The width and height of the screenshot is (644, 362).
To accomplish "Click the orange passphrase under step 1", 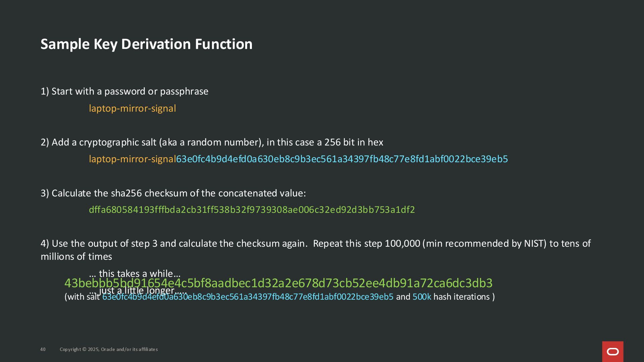I will [x=132, y=108].
